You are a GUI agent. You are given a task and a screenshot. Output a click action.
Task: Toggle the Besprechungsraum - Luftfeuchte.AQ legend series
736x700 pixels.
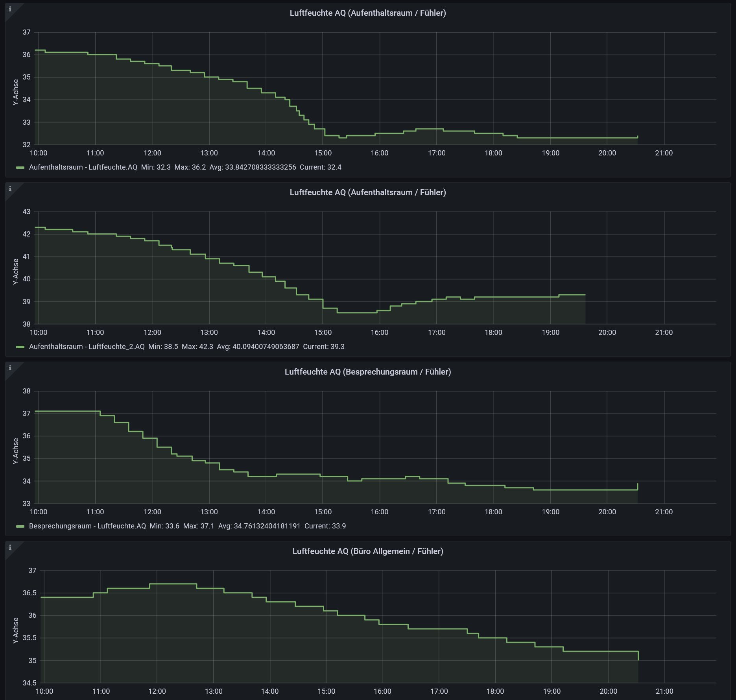point(87,526)
